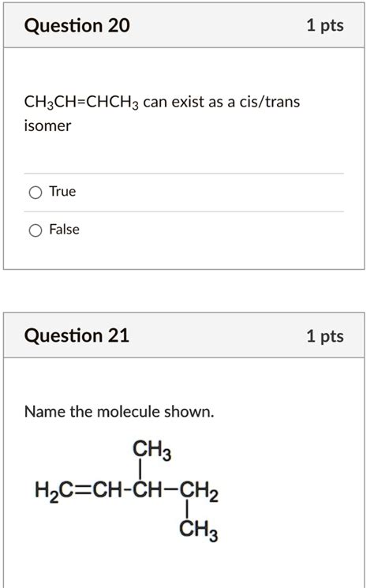This screenshot has height=588, width=374.
Task: Click the Question 21 heading
Action: tap(77, 335)
